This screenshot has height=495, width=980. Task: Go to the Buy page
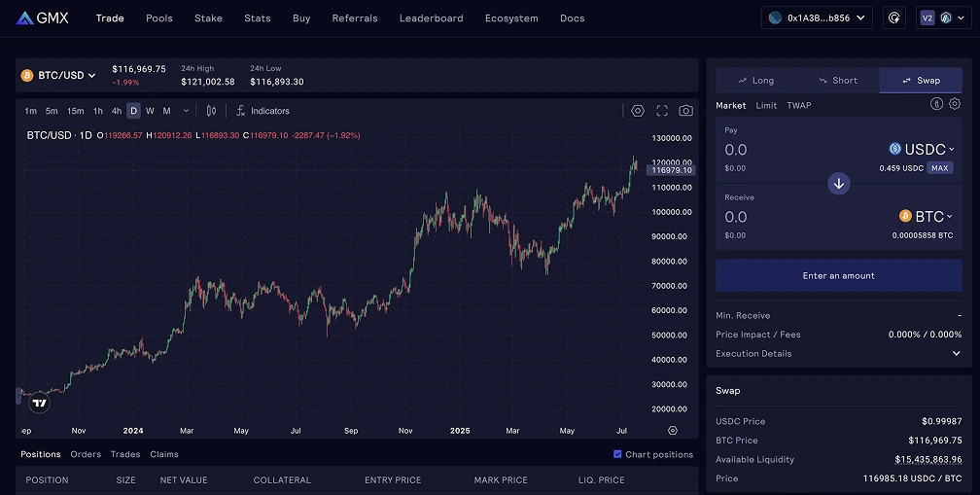tap(301, 18)
